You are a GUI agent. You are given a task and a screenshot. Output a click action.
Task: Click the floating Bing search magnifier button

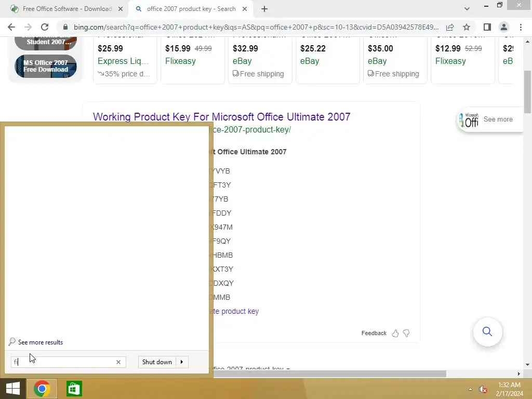[x=487, y=331]
